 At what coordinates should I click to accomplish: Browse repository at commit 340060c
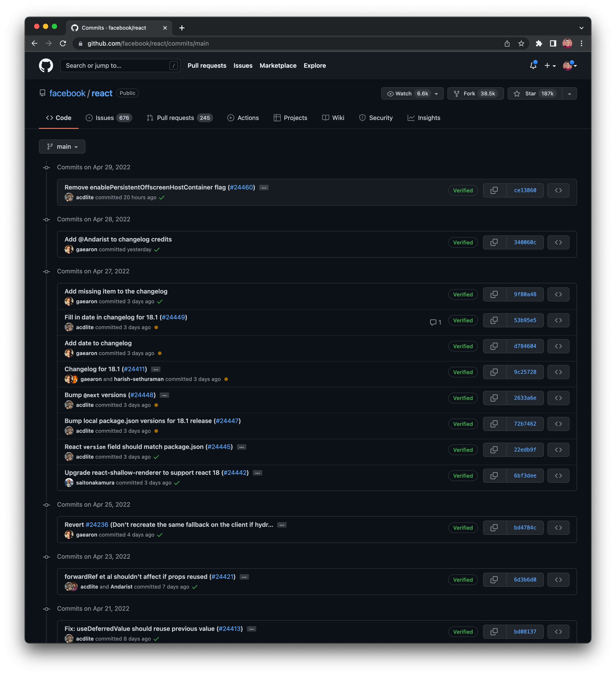coord(558,242)
